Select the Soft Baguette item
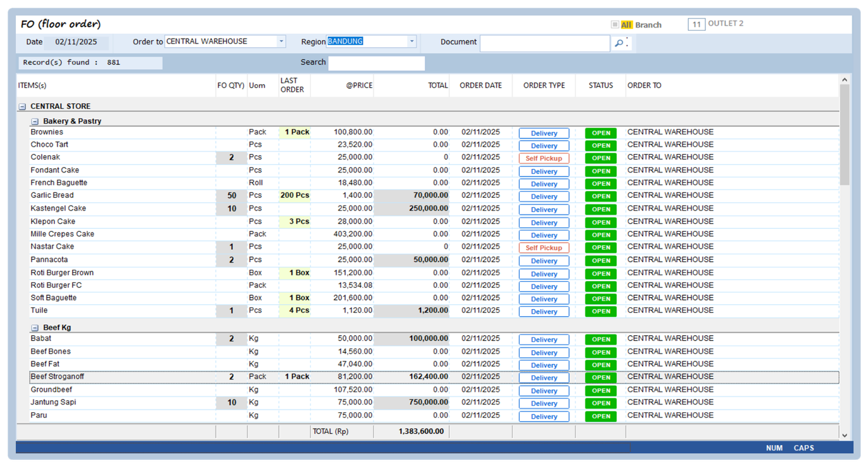Screen dimensions: 868x468 [53, 298]
